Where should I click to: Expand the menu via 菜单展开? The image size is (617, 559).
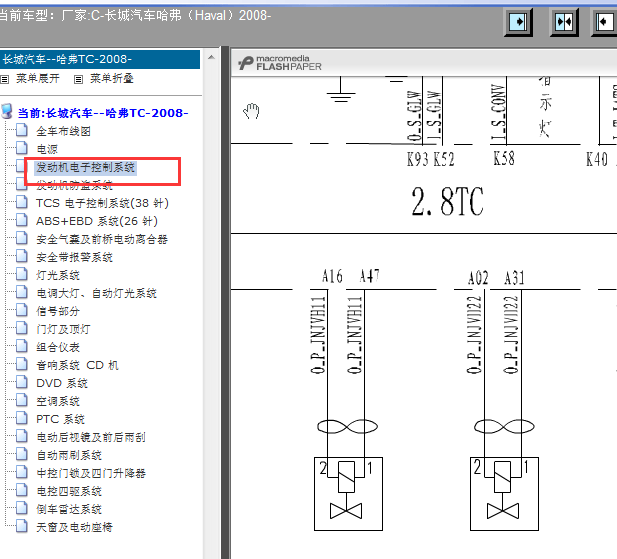(37, 79)
